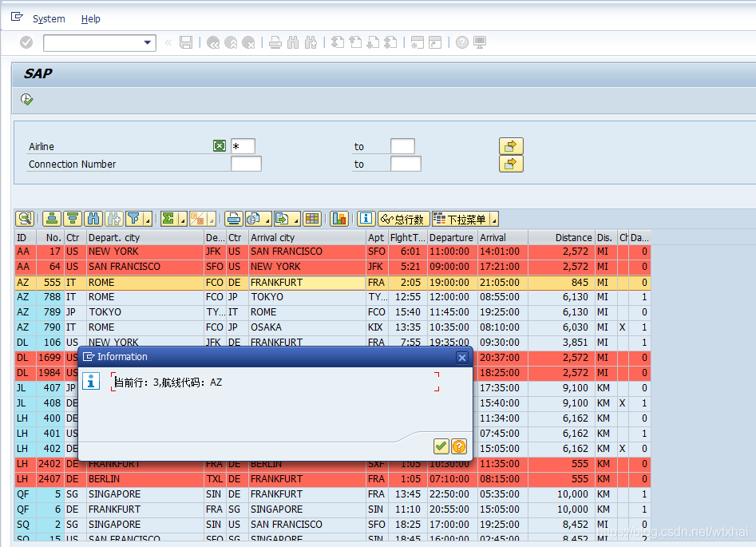Viewport: 756px width, 547px height.
Task: Click the Save diskette icon
Action: [x=186, y=42]
